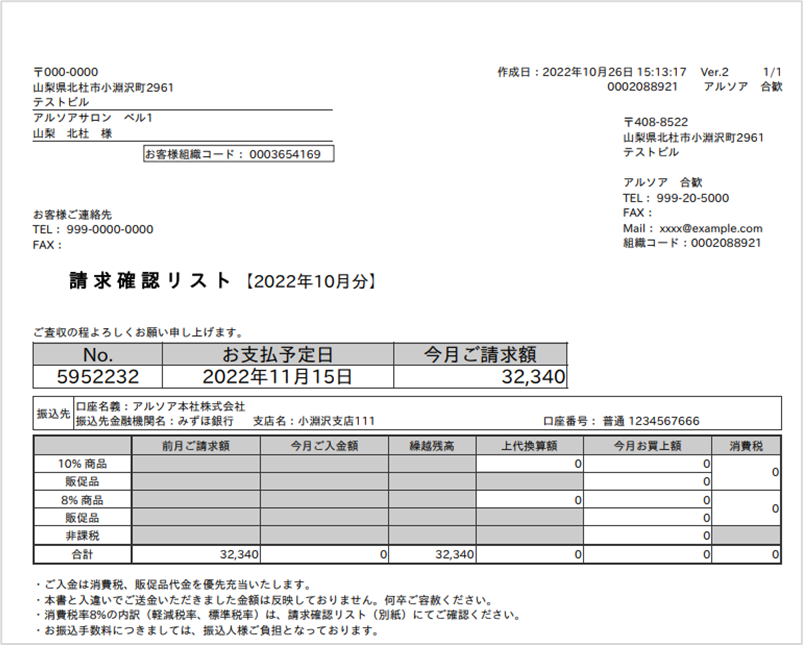Open the xxxx@example.com email address
The height and width of the screenshot is (645, 803).
point(711,228)
